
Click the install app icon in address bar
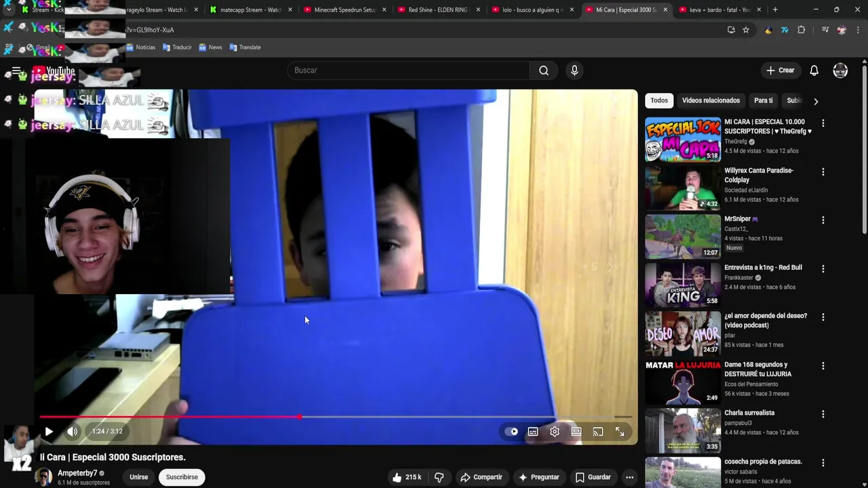coord(731,30)
